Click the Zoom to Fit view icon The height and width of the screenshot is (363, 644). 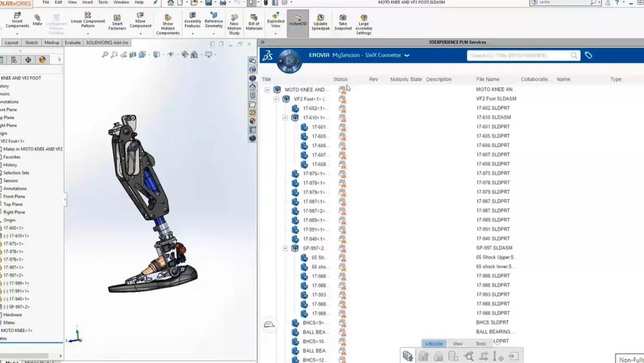[x=105, y=54]
